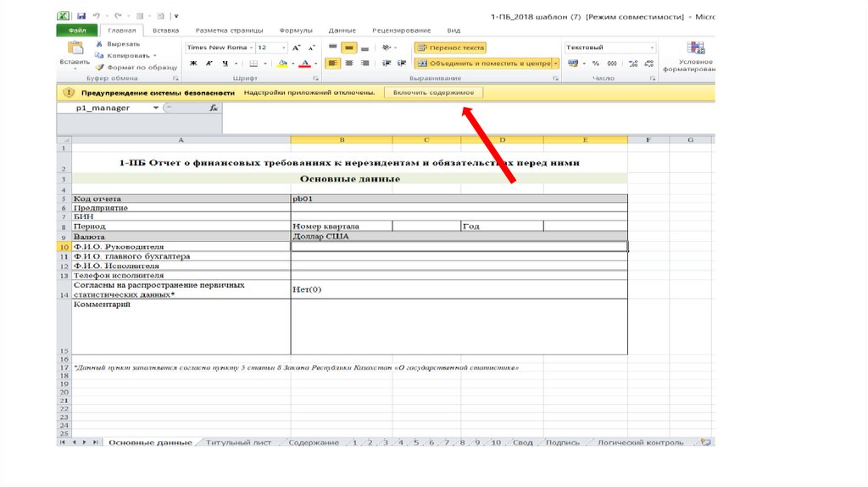Select the empty cell beside Ф.И.О. Руководителя

pyautogui.click(x=459, y=246)
